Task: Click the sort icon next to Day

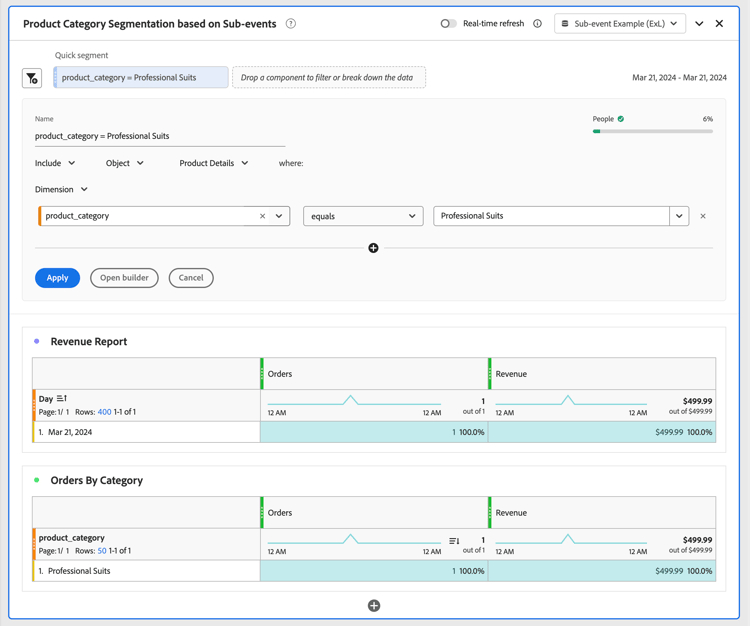Action: (x=62, y=398)
